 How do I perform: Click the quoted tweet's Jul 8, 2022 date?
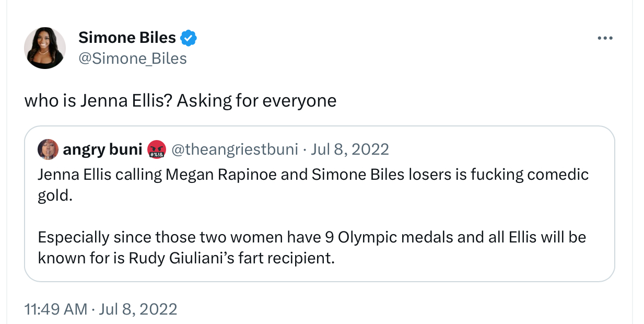[350, 150]
